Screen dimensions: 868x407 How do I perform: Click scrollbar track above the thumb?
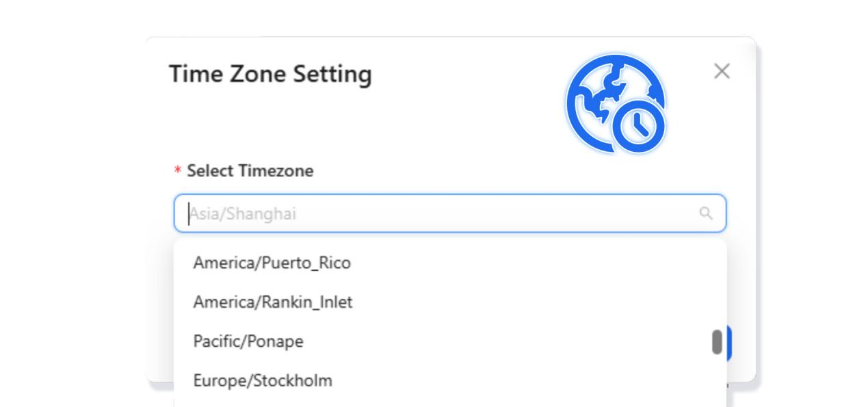click(717, 287)
